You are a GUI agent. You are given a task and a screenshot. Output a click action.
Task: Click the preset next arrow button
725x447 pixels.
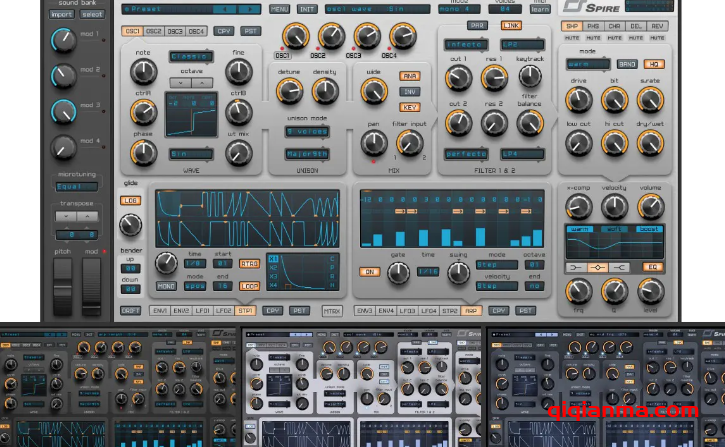[250, 9]
